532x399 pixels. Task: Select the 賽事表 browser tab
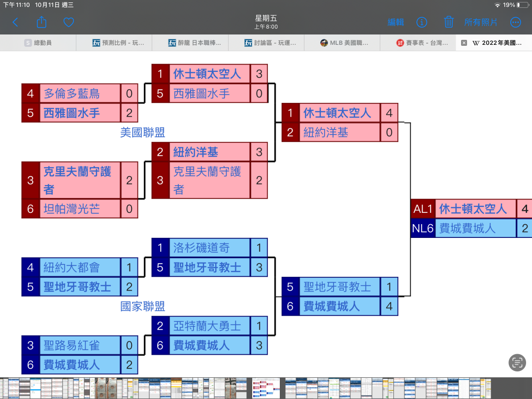[x=418, y=43]
